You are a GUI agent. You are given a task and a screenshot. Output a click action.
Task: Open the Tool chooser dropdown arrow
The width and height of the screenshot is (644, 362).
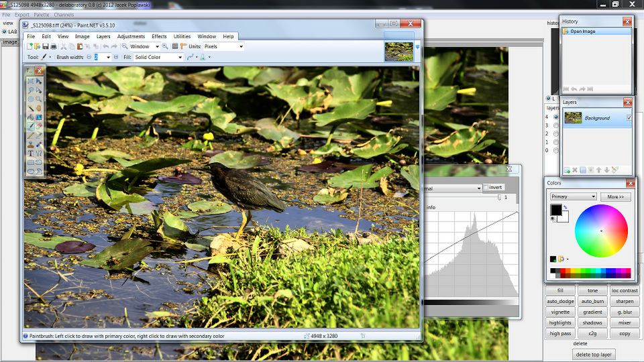50,57
